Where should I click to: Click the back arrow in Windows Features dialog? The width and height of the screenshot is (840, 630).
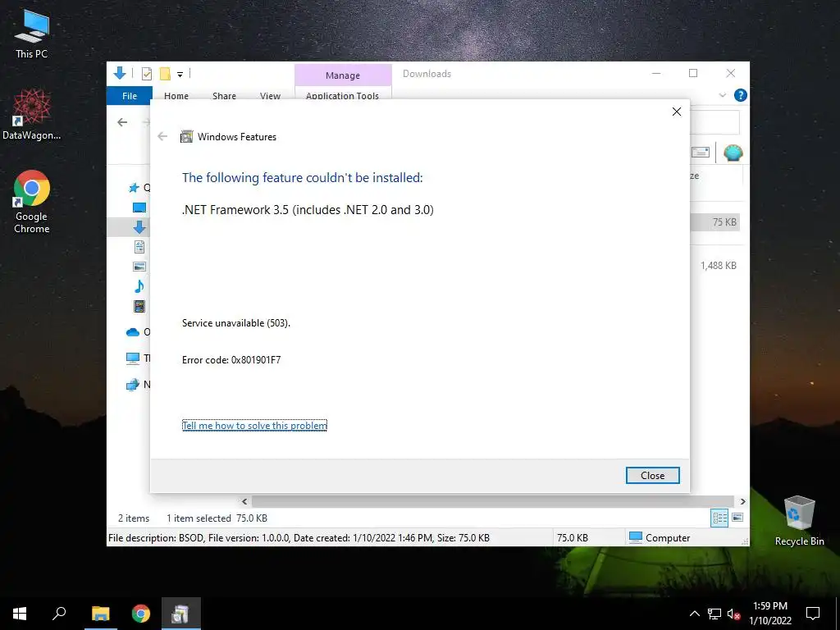(x=163, y=137)
